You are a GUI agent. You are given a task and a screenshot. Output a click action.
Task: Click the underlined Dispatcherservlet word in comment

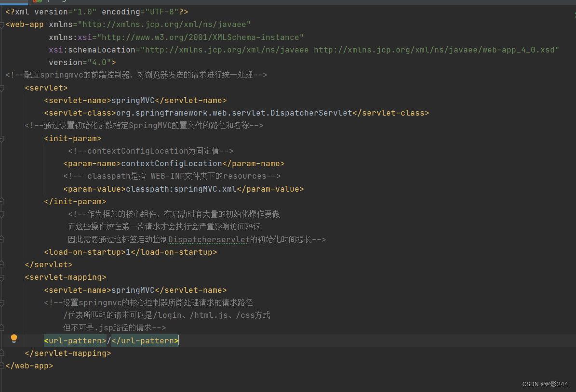(209, 240)
